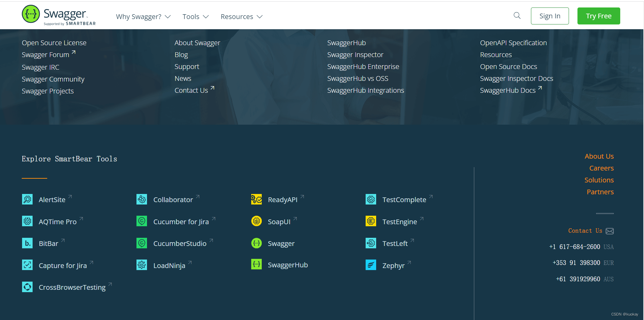Expand the Why Swagger? menu
Viewport: 644px width, 320px height.
[143, 17]
